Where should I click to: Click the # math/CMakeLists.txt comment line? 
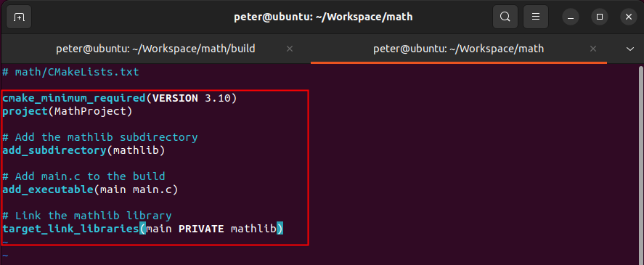click(x=70, y=73)
